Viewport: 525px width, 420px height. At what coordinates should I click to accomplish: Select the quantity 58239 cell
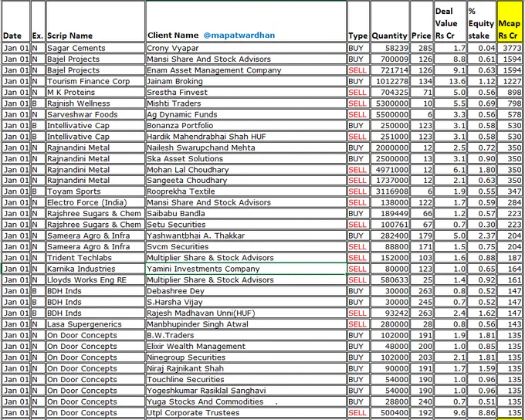point(390,48)
